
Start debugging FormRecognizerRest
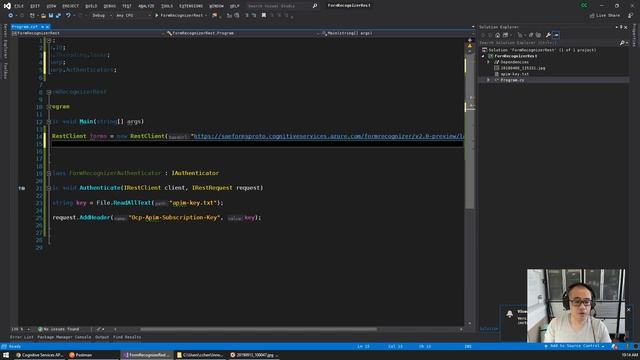[180, 16]
